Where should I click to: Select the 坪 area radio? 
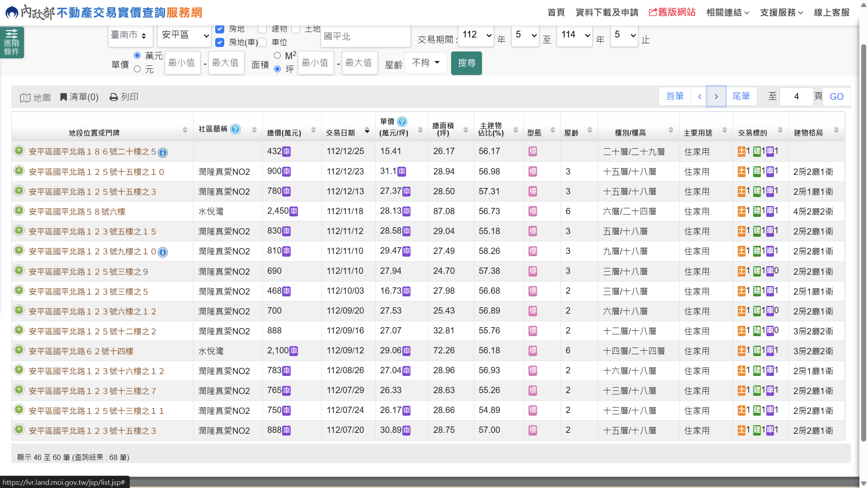pyautogui.click(x=278, y=69)
